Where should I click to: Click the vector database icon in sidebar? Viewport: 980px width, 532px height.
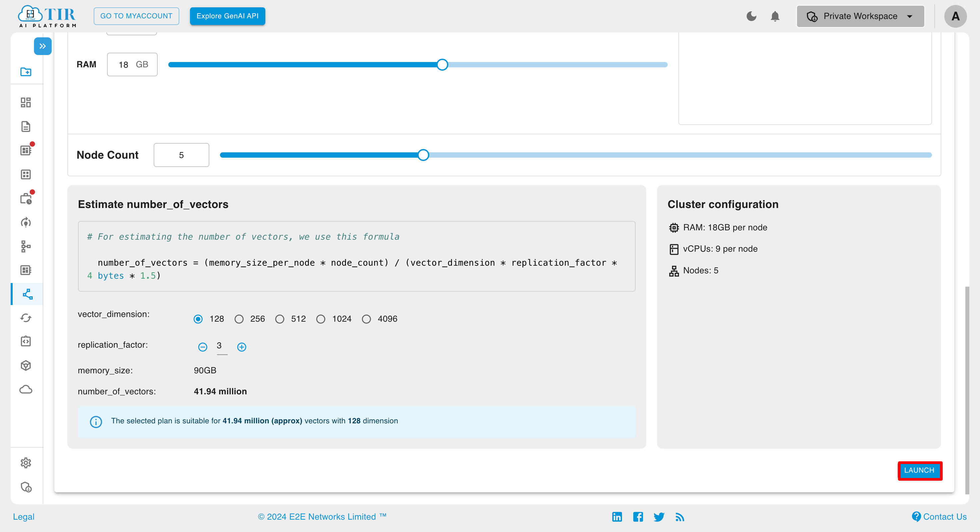pos(26,294)
